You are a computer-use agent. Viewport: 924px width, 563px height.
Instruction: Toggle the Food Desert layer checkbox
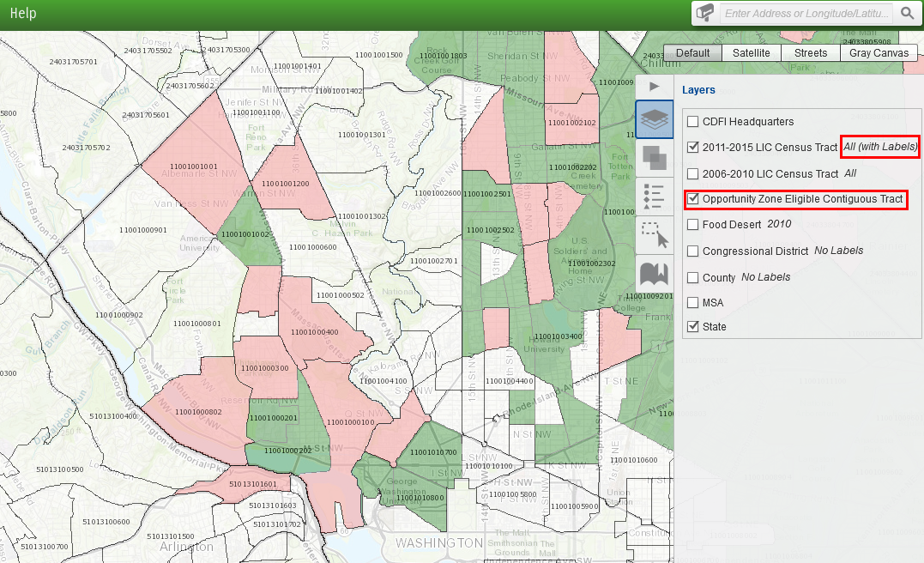pyautogui.click(x=692, y=225)
